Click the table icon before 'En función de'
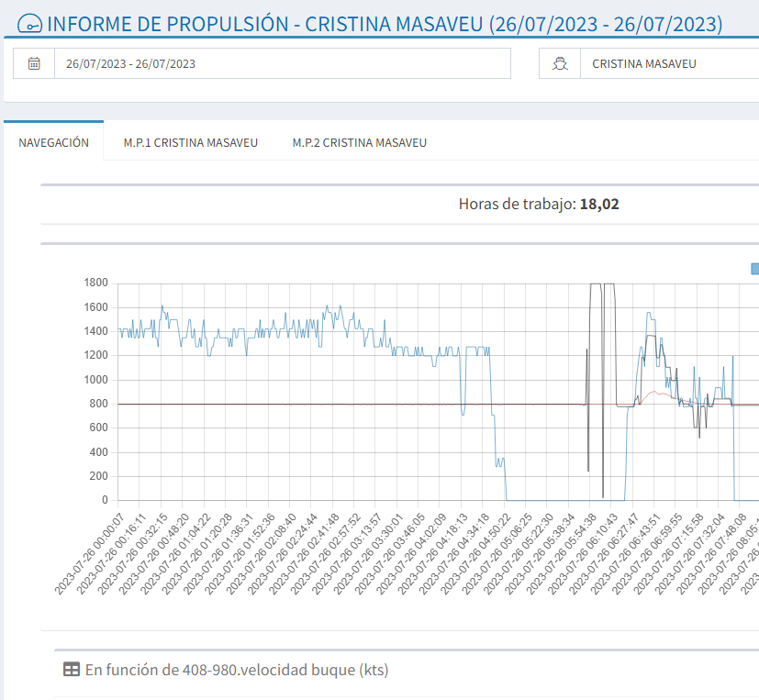Image resolution: width=759 pixels, height=700 pixels. (71, 670)
